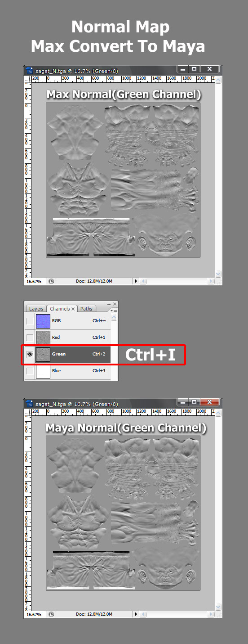Switch to the Layers tab
Screen dimensions: 248x644
coord(36,309)
